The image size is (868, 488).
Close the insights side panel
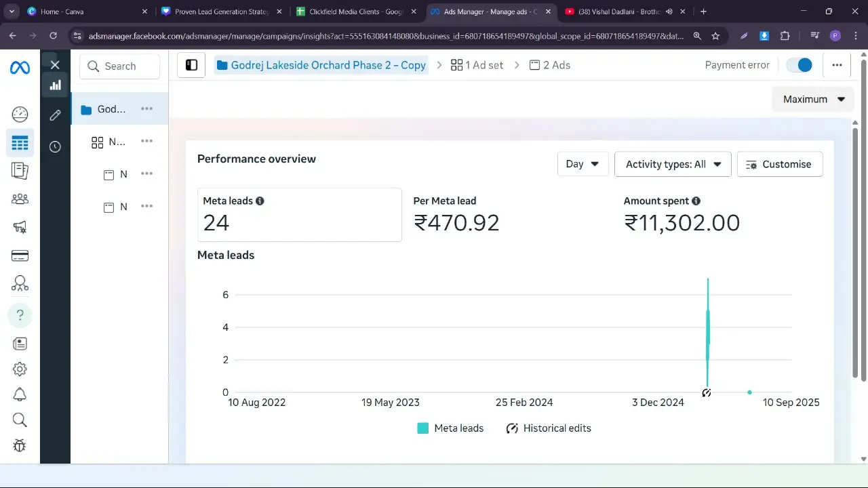tap(55, 65)
